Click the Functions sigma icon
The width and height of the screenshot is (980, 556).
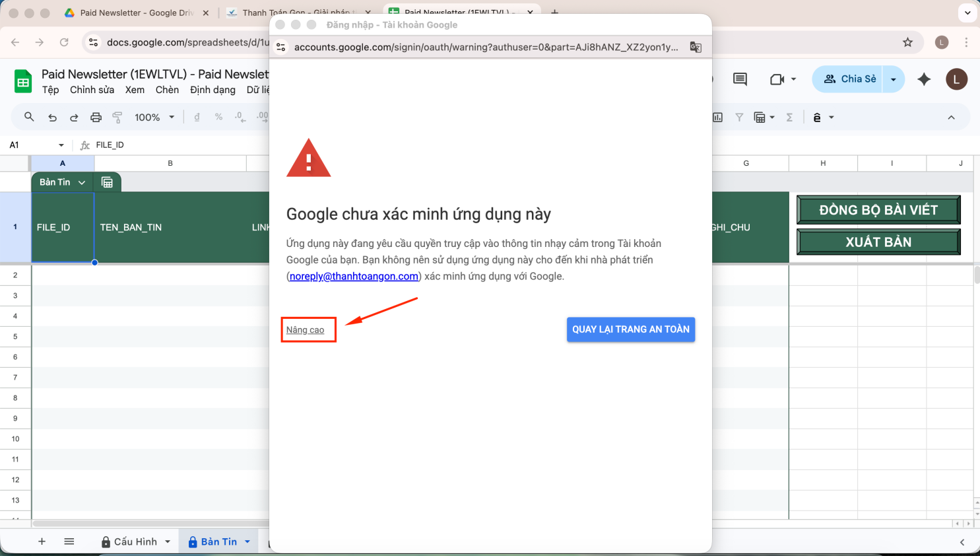[789, 117]
